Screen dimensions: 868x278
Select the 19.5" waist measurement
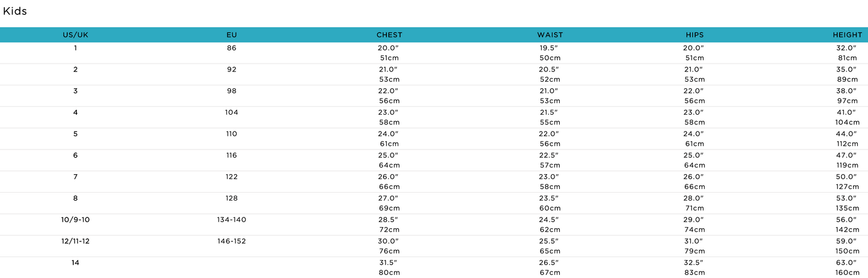(x=550, y=48)
